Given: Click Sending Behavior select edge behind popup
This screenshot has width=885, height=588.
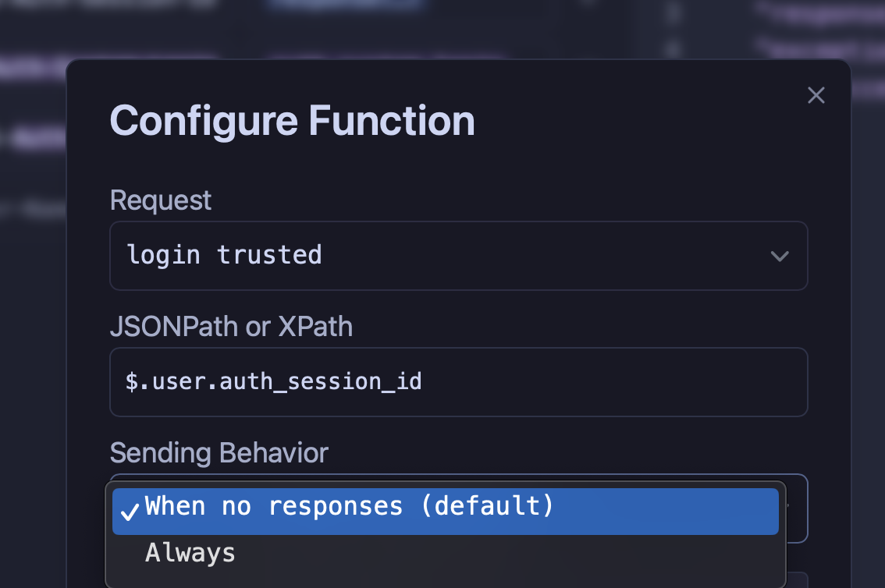Looking at the screenshot, I should tap(797, 508).
